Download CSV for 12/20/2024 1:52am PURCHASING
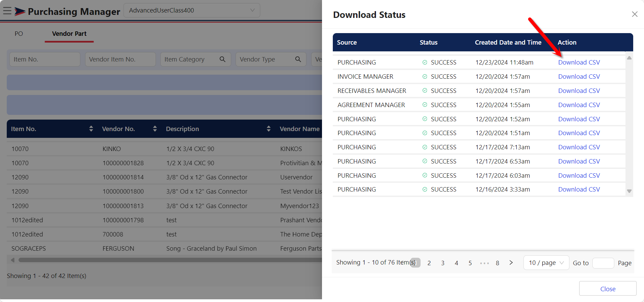The height and width of the screenshot is (302, 644). pos(579,119)
